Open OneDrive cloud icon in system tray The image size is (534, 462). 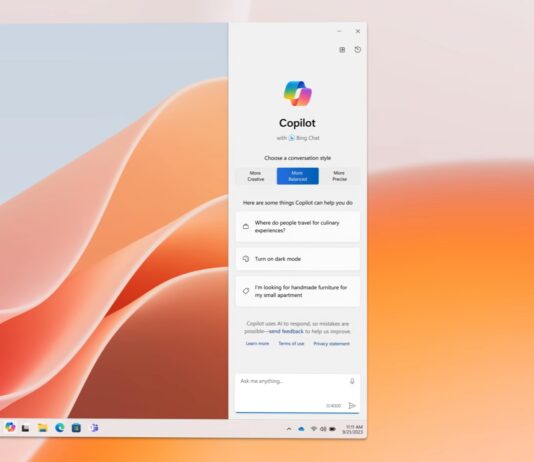pyautogui.click(x=301, y=429)
